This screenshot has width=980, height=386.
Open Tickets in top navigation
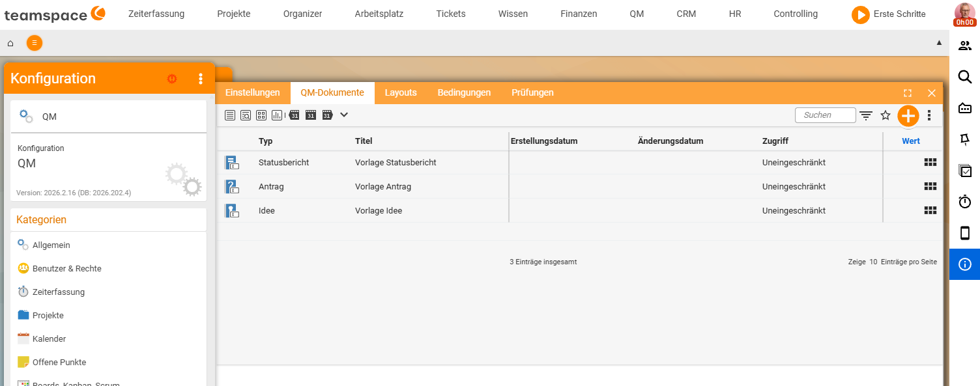(x=451, y=14)
